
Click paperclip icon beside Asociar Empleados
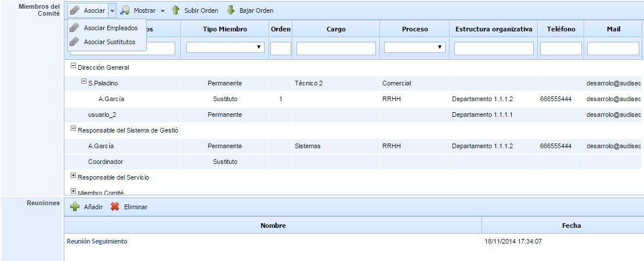pyautogui.click(x=74, y=28)
